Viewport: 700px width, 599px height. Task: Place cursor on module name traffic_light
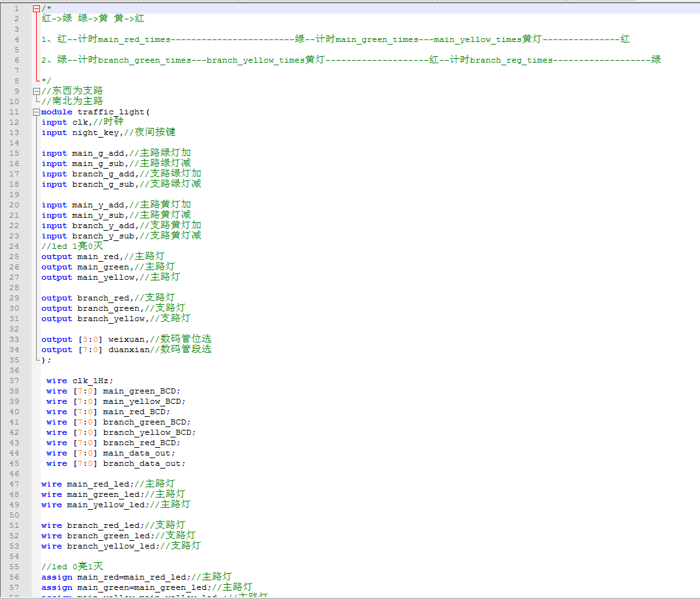click(103, 112)
